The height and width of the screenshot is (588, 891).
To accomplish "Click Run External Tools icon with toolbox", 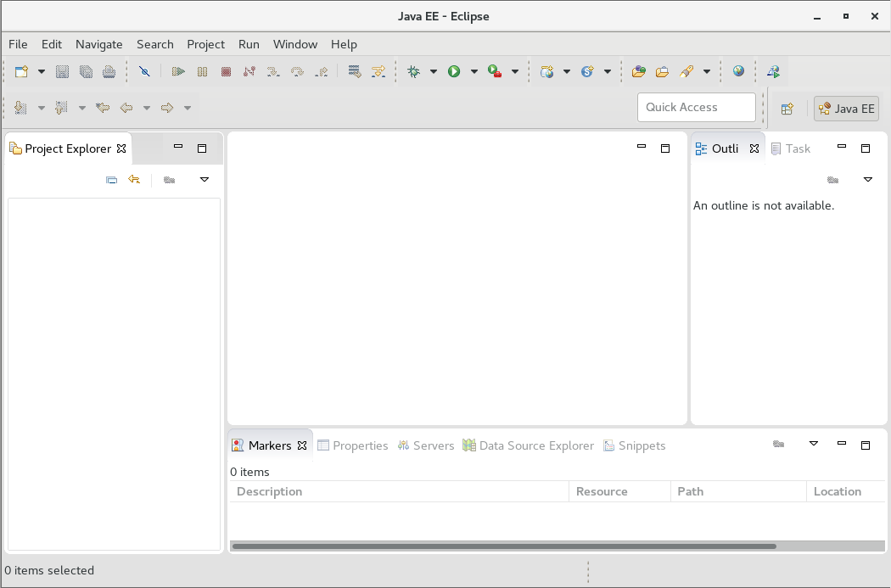I will pyautogui.click(x=495, y=71).
